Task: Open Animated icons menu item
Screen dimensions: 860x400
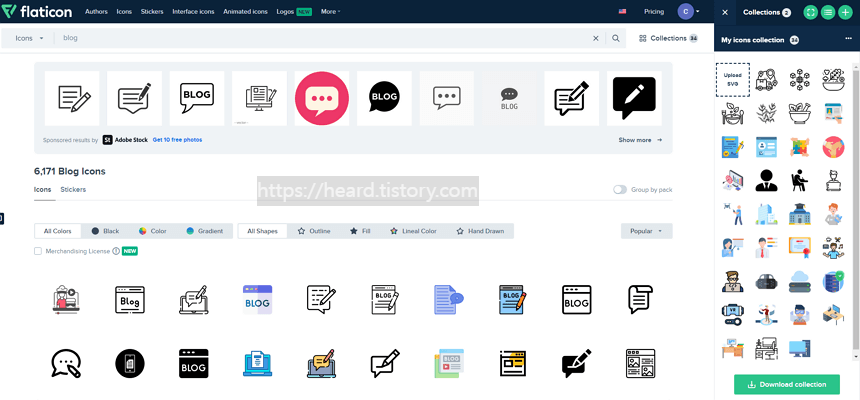Action: click(x=245, y=12)
